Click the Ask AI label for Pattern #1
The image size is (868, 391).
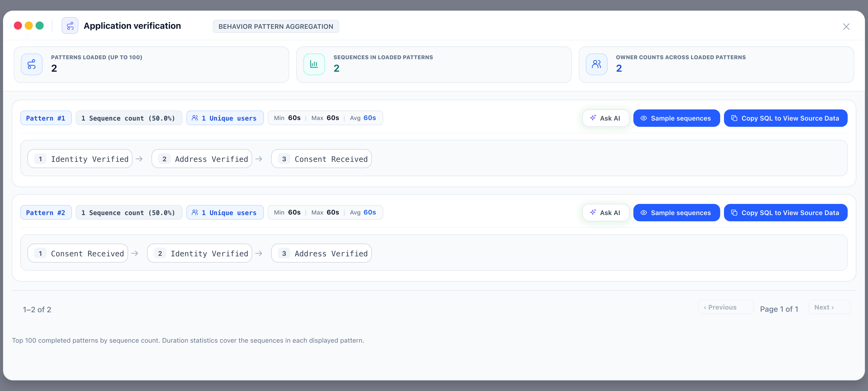pyautogui.click(x=609, y=118)
